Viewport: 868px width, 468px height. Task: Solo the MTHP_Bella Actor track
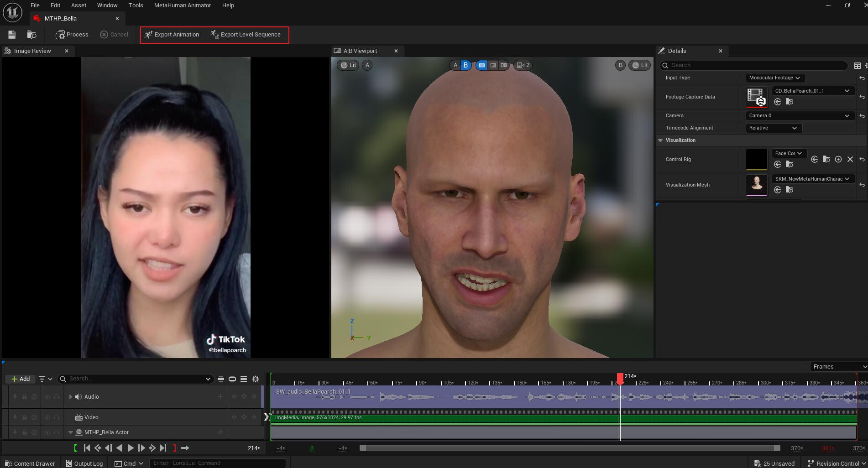[x=57, y=432]
